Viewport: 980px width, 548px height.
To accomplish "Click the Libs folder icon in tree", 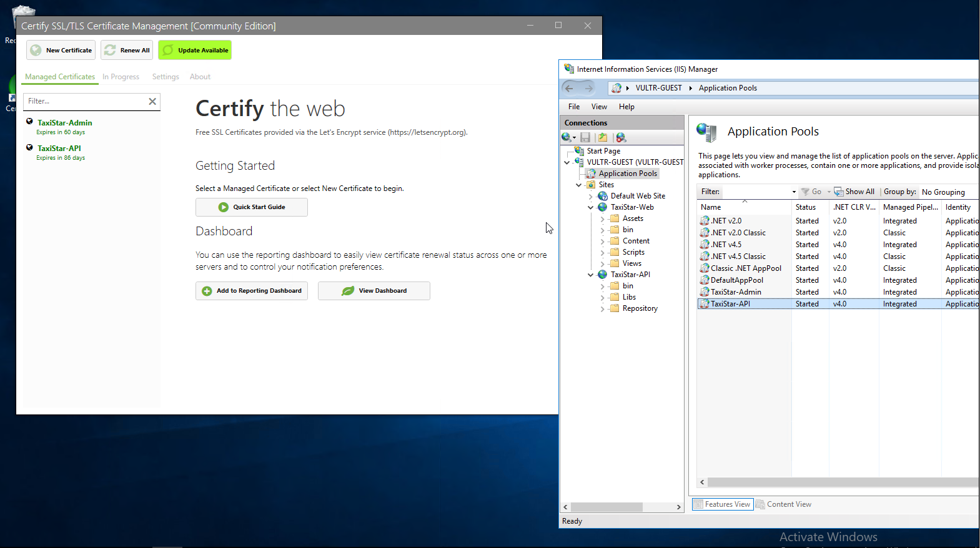I will click(615, 297).
